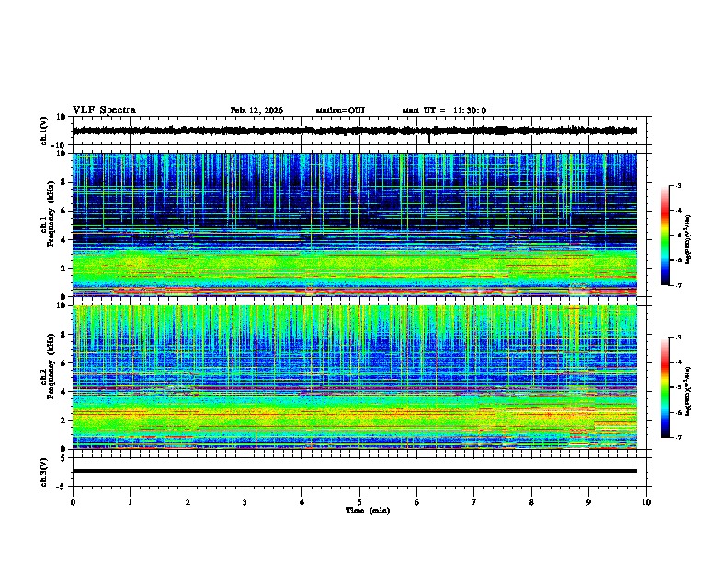Click the 4 kHz tick on ch.1 spectrogram axis

(63, 240)
